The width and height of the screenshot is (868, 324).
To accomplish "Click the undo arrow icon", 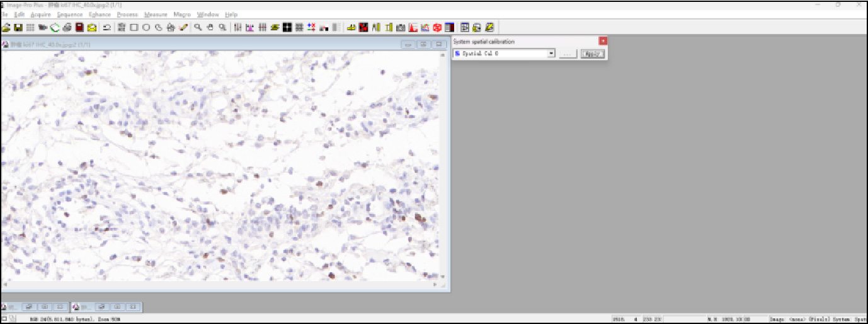I will pos(106,27).
